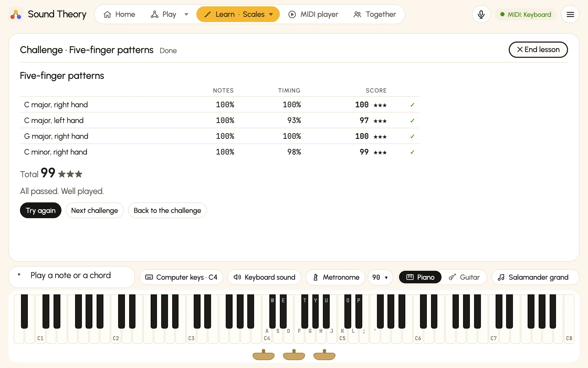Select the Learn · Scales tab

238,14
